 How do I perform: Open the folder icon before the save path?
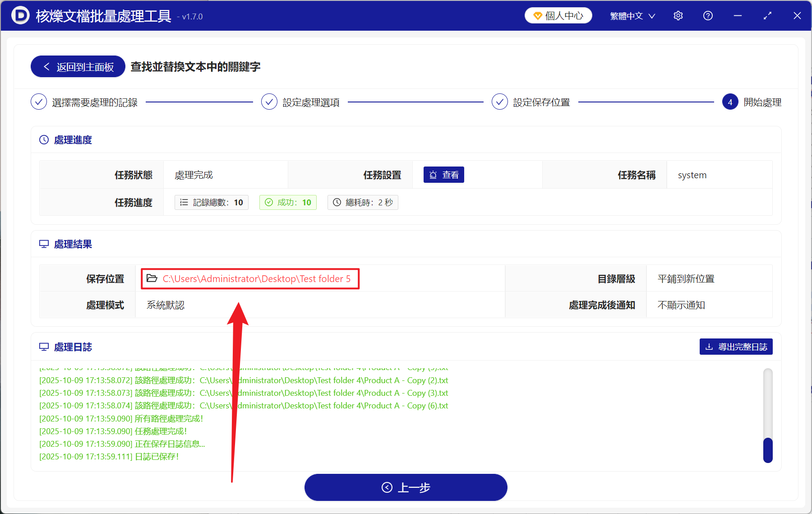[x=152, y=278]
